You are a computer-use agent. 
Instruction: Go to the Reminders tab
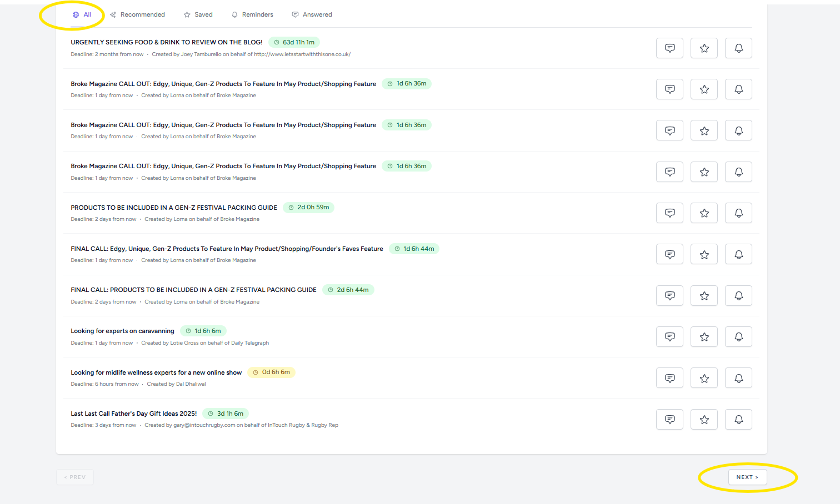click(252, 15)
